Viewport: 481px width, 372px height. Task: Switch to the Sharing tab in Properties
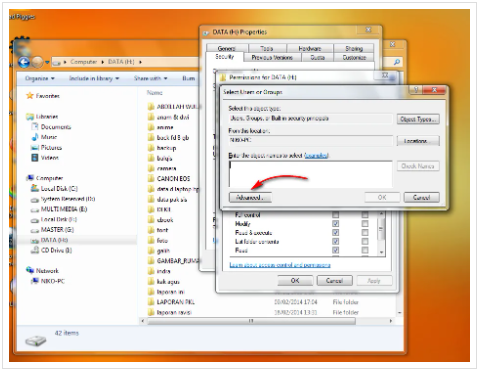coord(354,48)
